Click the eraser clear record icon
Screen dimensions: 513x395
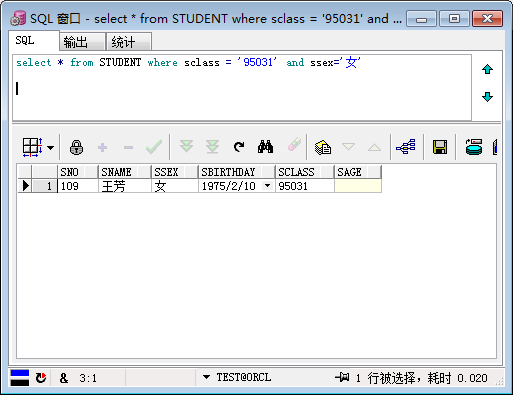tap(294, 144)
